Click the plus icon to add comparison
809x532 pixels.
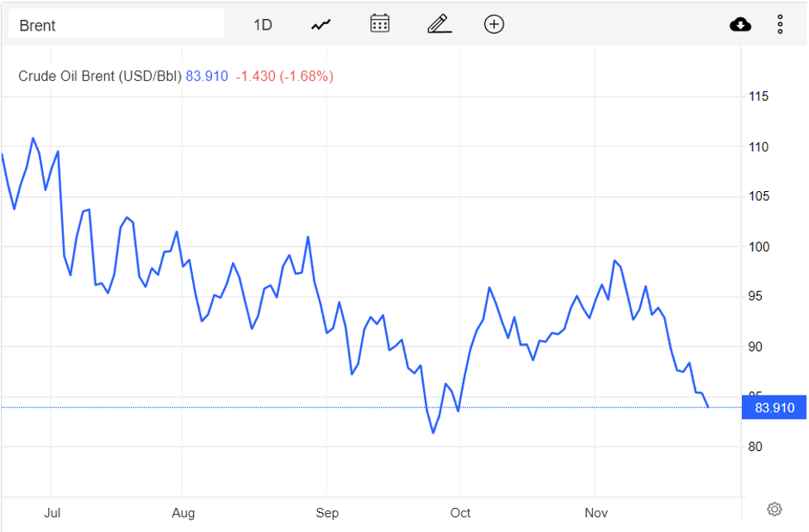point(494,24)
